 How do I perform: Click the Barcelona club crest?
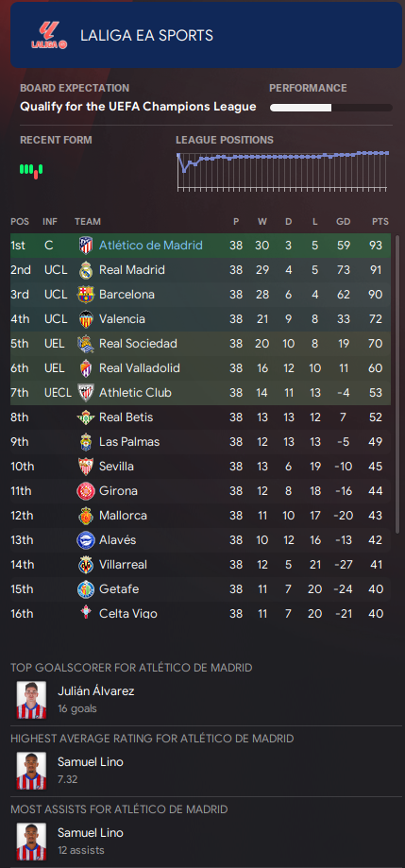click(86, 295)
